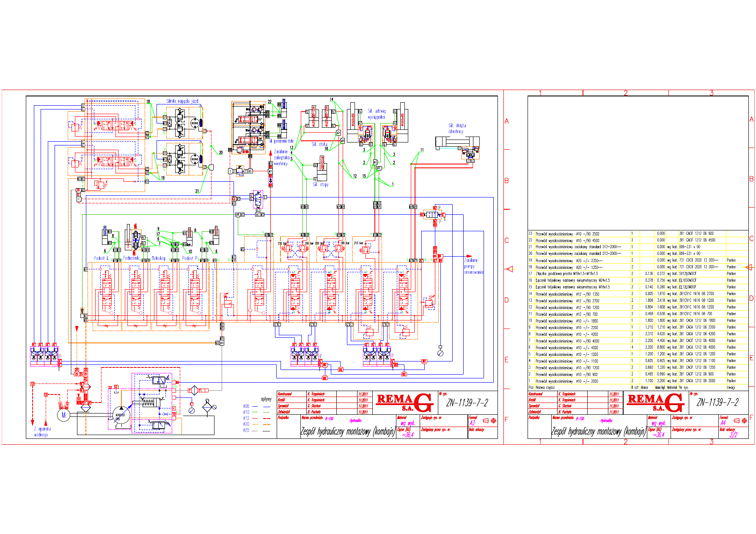Click the 'Teleskop' valve section label
Viewport: 756px width, 534px height.
(159, 258)
